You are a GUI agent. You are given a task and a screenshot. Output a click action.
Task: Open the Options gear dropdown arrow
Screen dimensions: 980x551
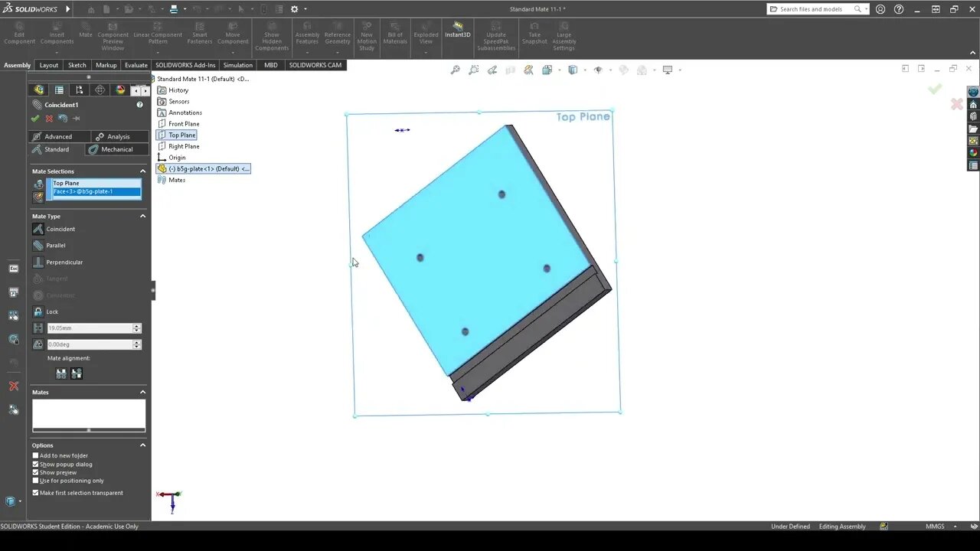(x=305, y=9)
